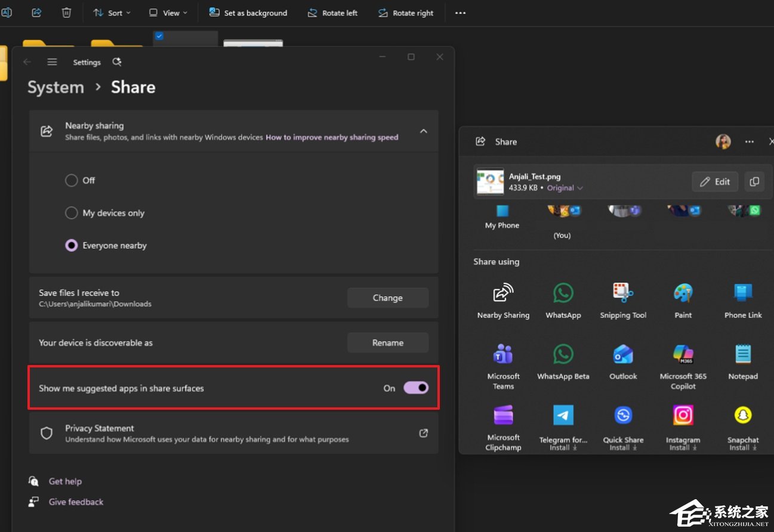Click the Privacy Statement shield icon
This screenshot has height=532, width=774.
[47, 433]
